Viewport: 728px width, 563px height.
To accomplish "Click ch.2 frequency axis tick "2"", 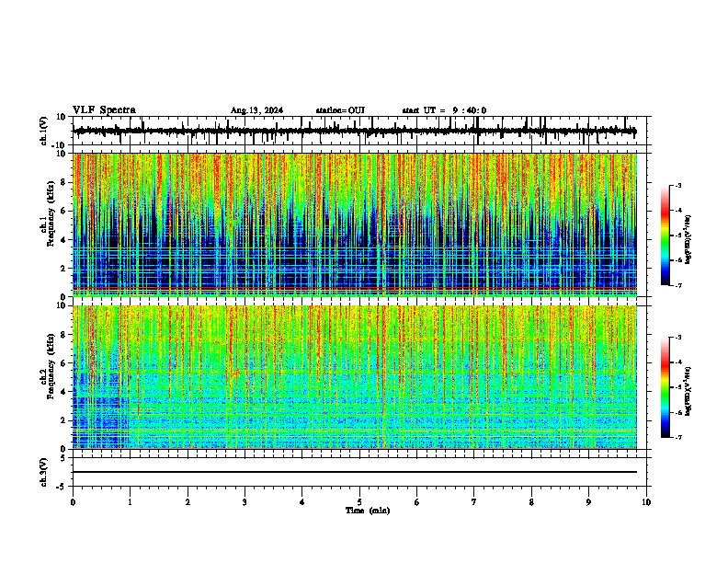I will click(64, 420).
